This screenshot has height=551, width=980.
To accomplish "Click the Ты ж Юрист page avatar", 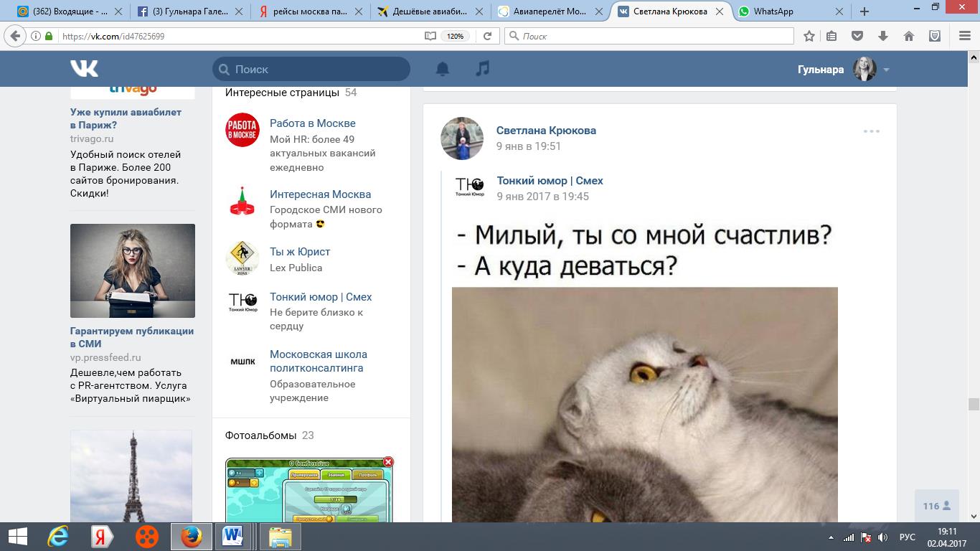I will [x=242, y=258].
